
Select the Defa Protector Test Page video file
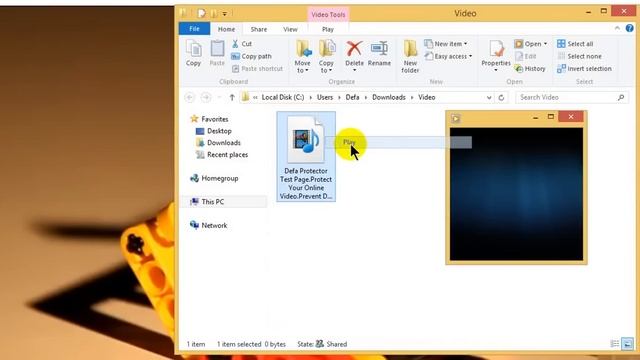pyautogui.click(x=306, y=157)
